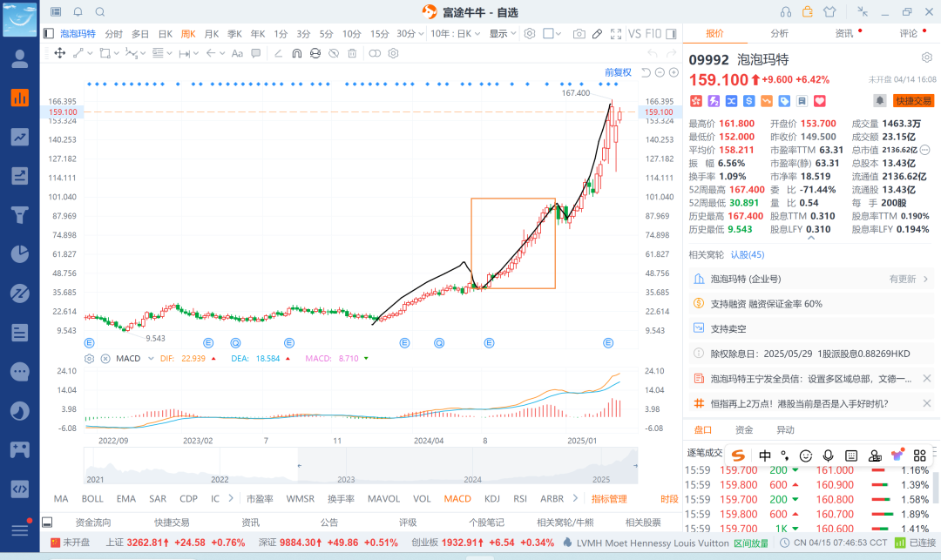Remove MACD indicator with x icon
941x560 pixels.
(105, 359)
